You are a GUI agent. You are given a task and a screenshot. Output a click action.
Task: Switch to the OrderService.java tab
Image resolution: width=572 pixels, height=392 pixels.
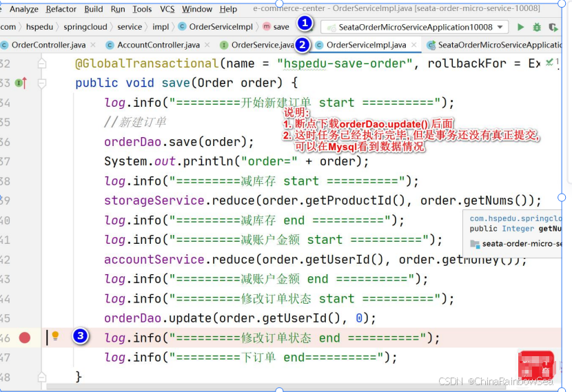[x=258, y=45]
